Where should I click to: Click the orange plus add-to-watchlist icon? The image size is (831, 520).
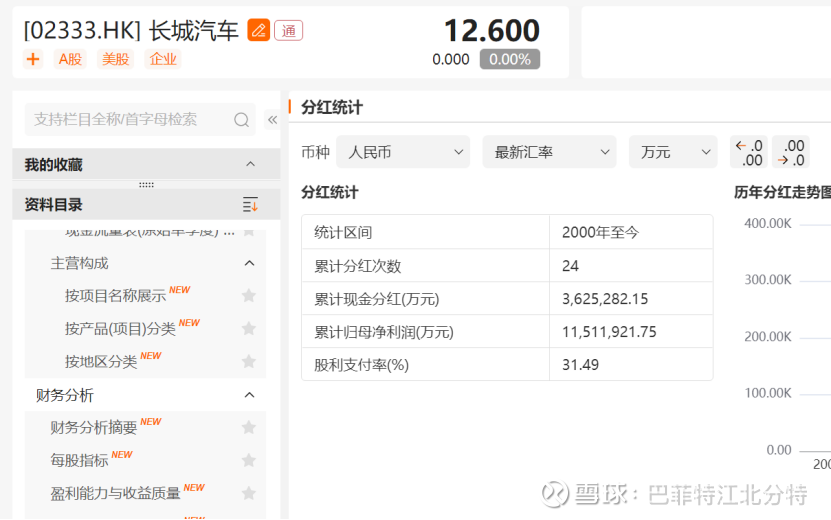point(33,59)
